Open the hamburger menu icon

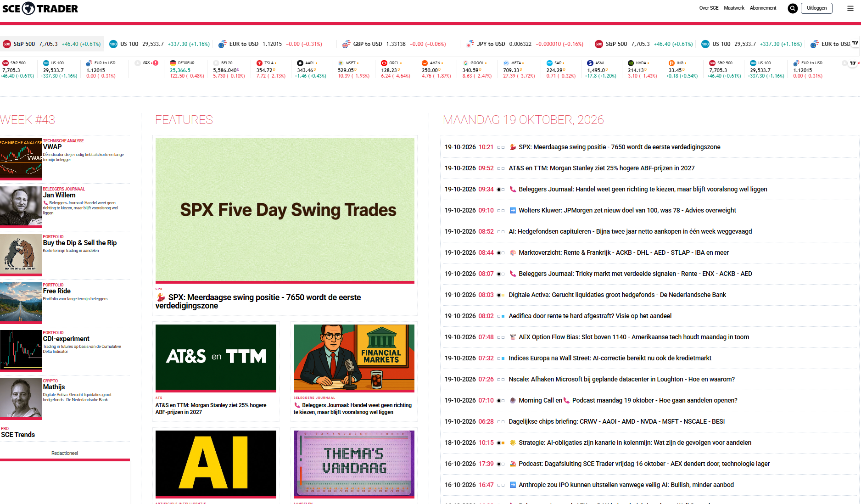pyautogui.click(x=850, y=8)
